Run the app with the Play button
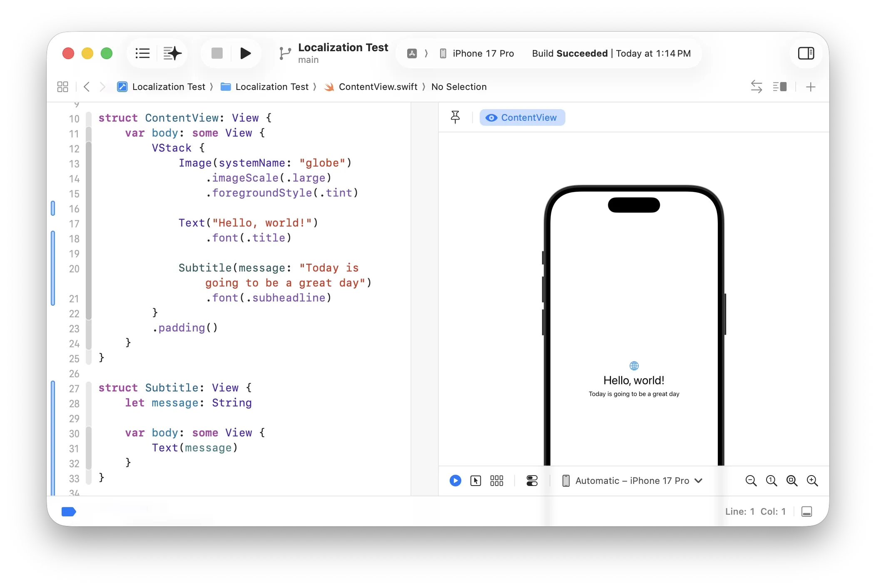The width and height of the screenshot is (876, 588). pos(245,53)
